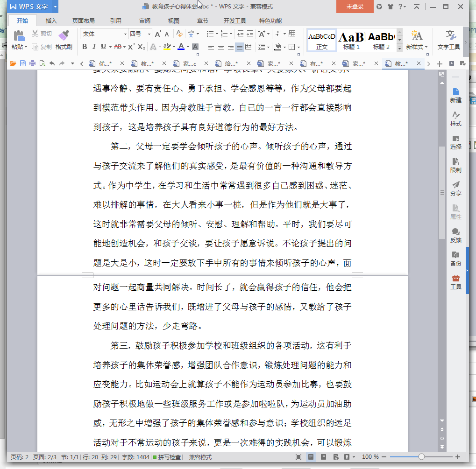
Task: Toggle Italic formatting
Action: pyautogui.click(x=94, y=47)
